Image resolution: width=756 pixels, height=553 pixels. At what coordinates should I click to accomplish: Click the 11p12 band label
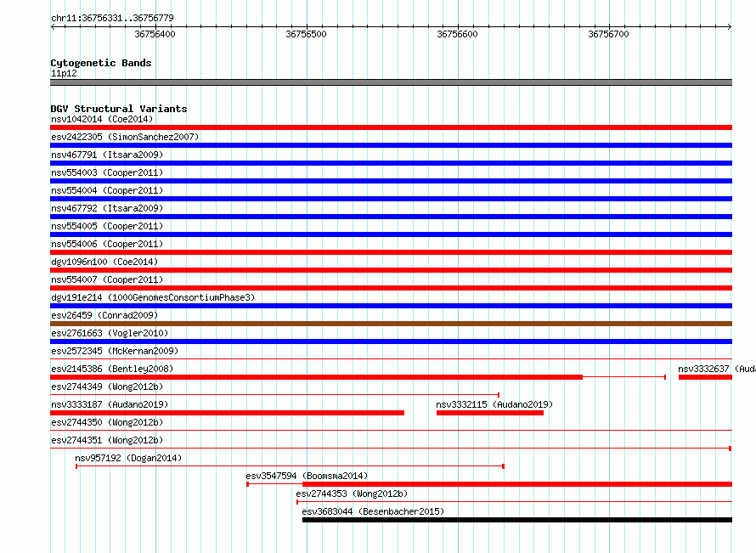(64, 73)
